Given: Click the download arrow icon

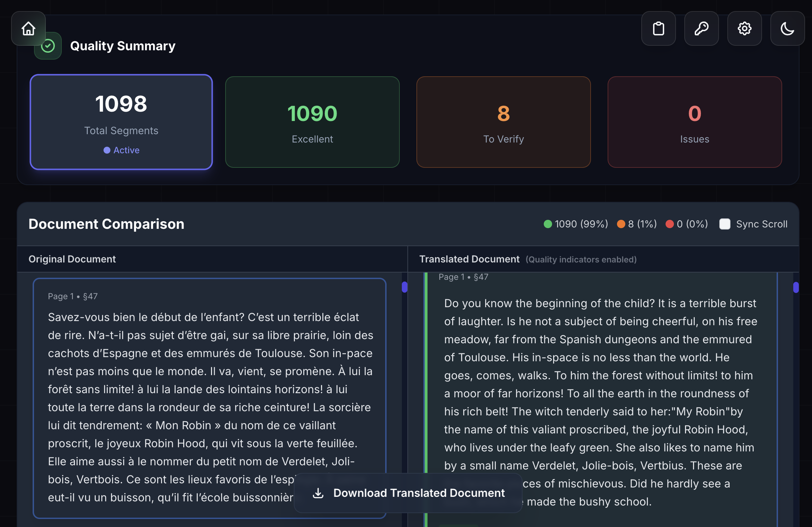Looking at the screenshot, I should coord(318,493).
